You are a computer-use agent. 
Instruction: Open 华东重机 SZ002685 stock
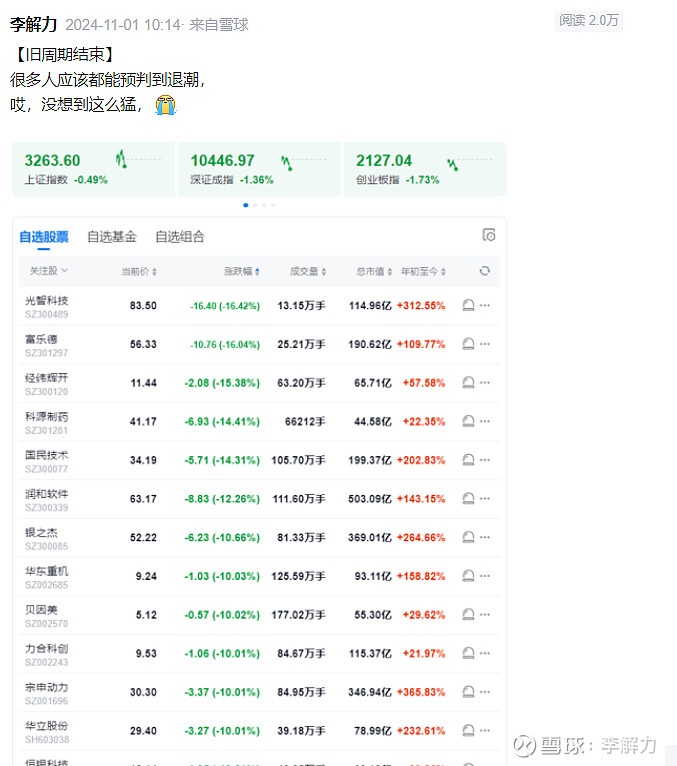click(x=47, y=577)
